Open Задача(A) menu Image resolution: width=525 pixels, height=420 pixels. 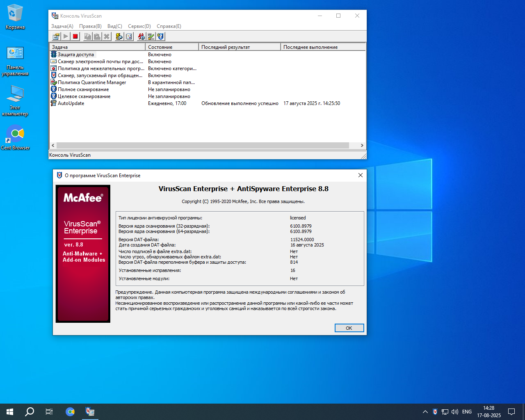coord(62,26)
